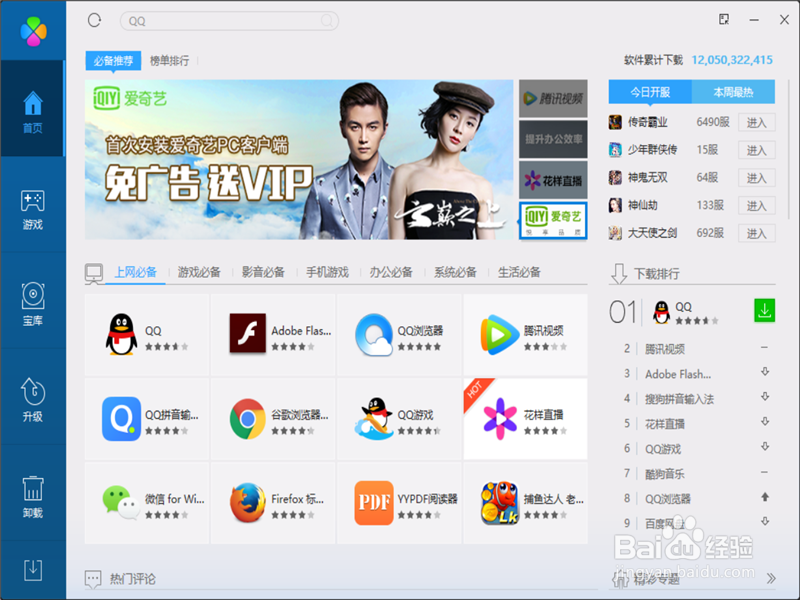This screenshot has width=800, height=600.
Task: Select the 游戏必备 category tab
Action: point(199,272)
